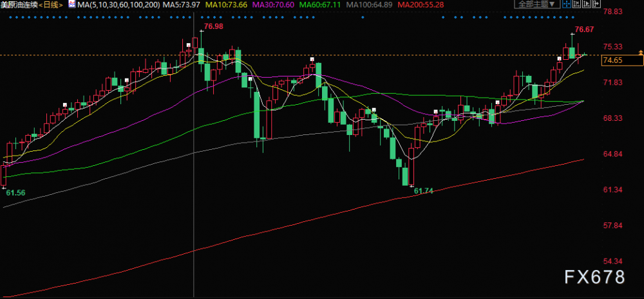Click the 75.33 axis price value
644x299 pixels.
tap(612, 47)
